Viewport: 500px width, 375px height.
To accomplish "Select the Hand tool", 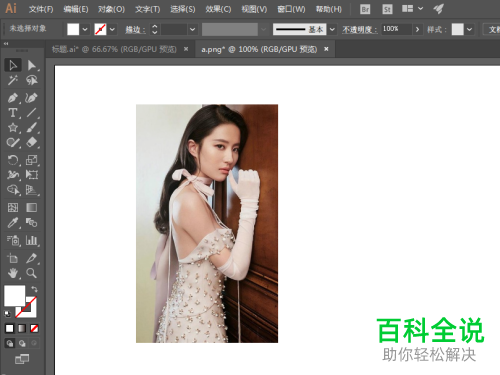I will point(13,273).
